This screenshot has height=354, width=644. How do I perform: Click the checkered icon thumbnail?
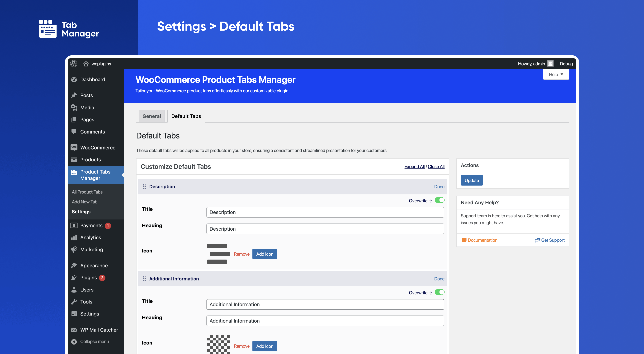point(218,344)
